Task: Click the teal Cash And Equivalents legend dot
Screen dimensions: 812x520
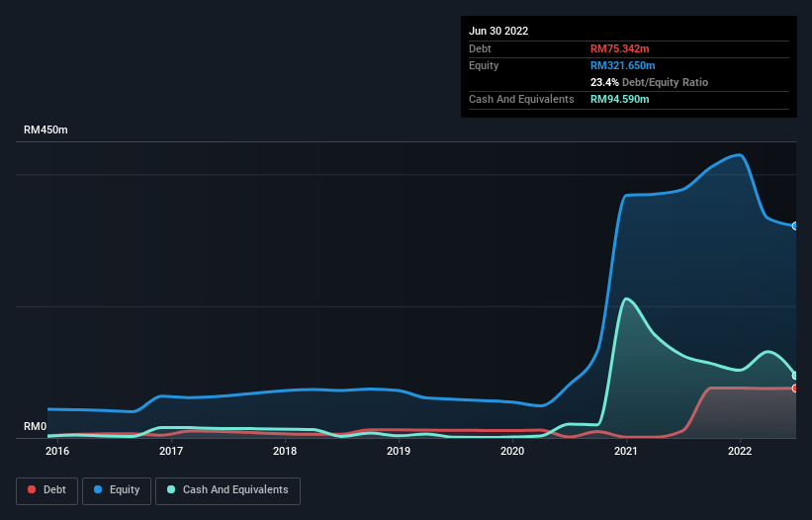Action: coord(171,489)
